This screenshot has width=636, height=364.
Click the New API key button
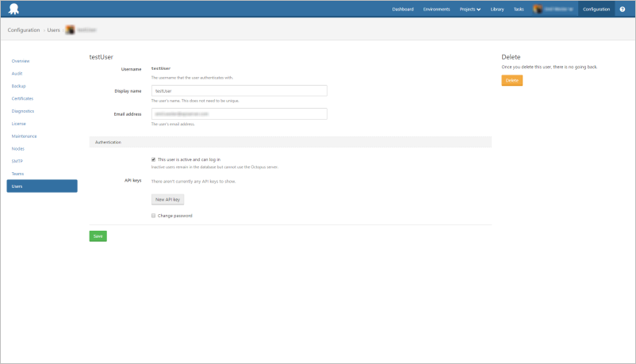(x=167, y=199)
